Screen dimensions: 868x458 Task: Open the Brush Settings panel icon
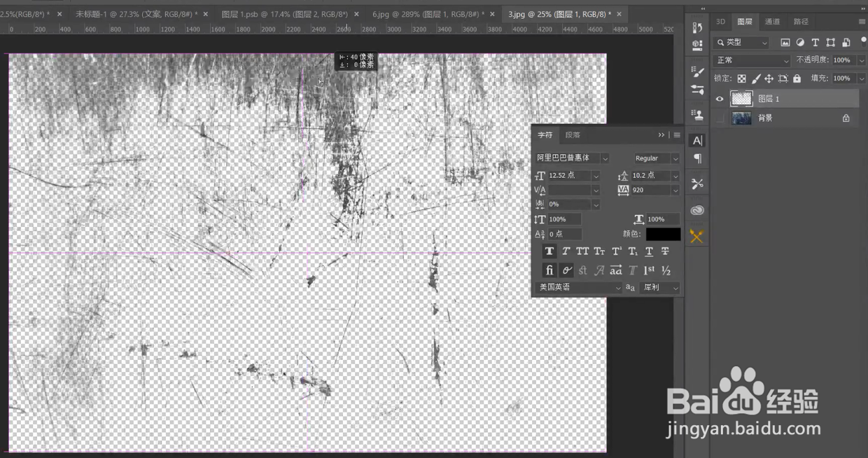(x=696, y=71)
